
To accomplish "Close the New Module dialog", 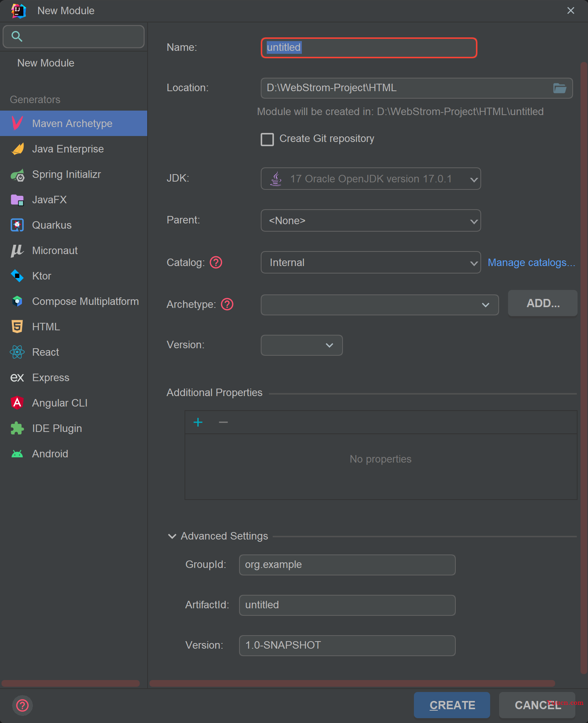I will [x=570, y=11].
